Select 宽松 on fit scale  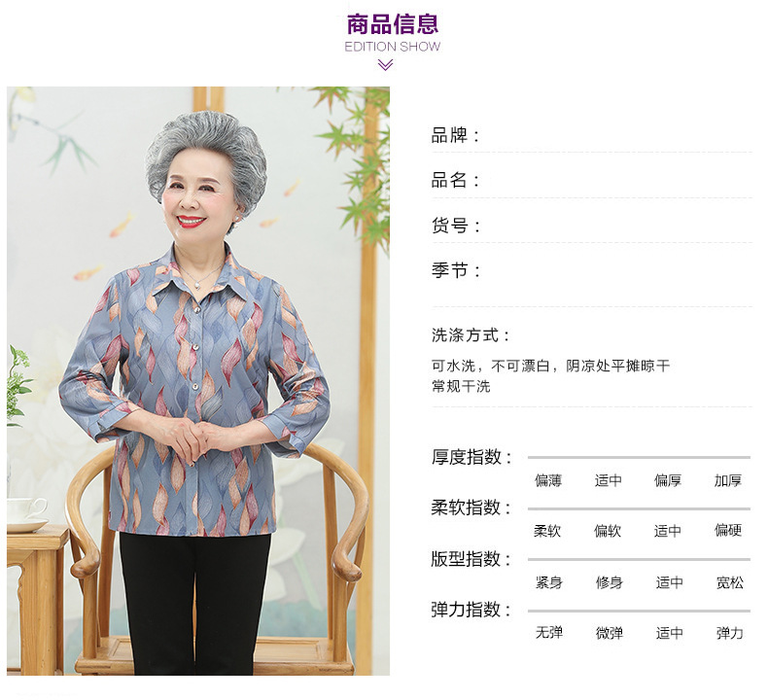730,582
